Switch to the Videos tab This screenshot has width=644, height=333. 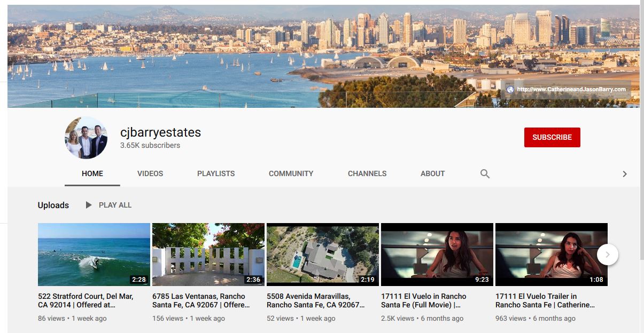[x=150, y=173]
